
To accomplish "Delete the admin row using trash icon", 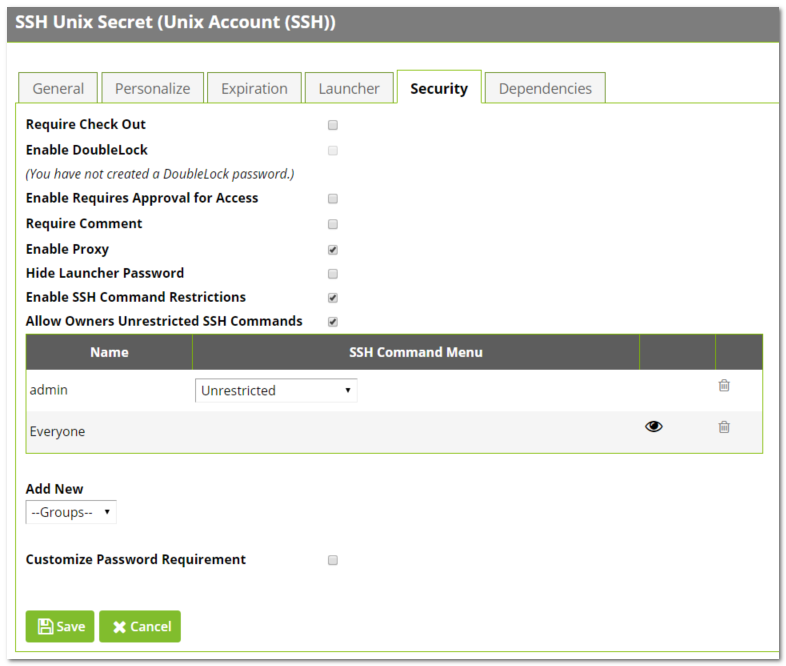I will click(724, 386).
